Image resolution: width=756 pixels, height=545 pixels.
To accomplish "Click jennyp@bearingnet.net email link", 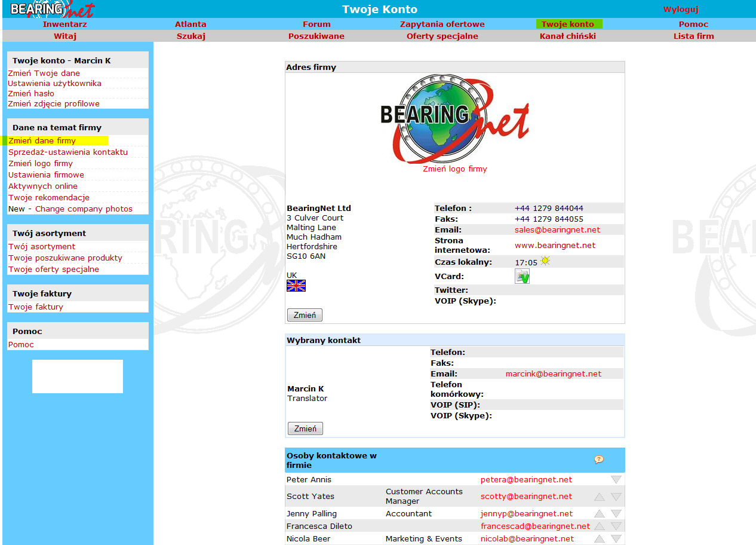I will click(527, 514).
